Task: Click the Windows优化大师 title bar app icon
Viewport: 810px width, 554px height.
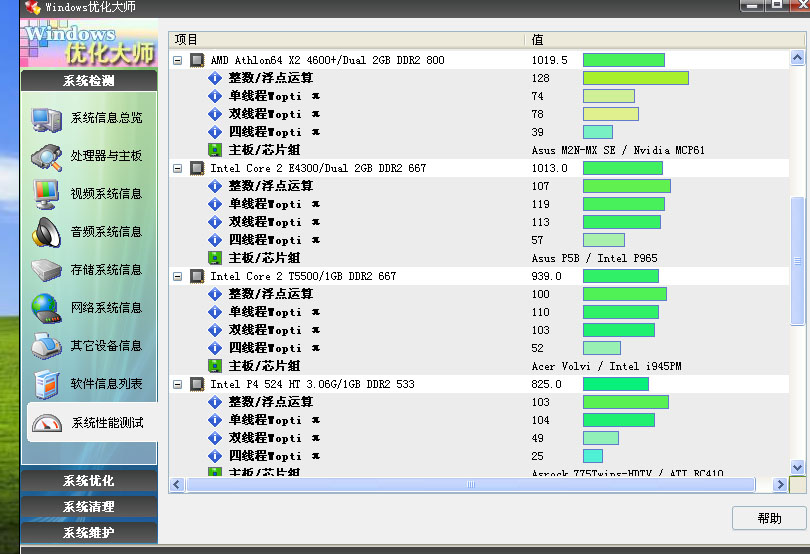Action: click(32, 7)
